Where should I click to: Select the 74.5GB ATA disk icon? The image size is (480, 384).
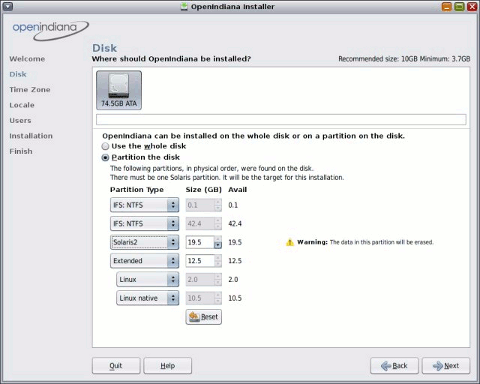pos(119,90)
